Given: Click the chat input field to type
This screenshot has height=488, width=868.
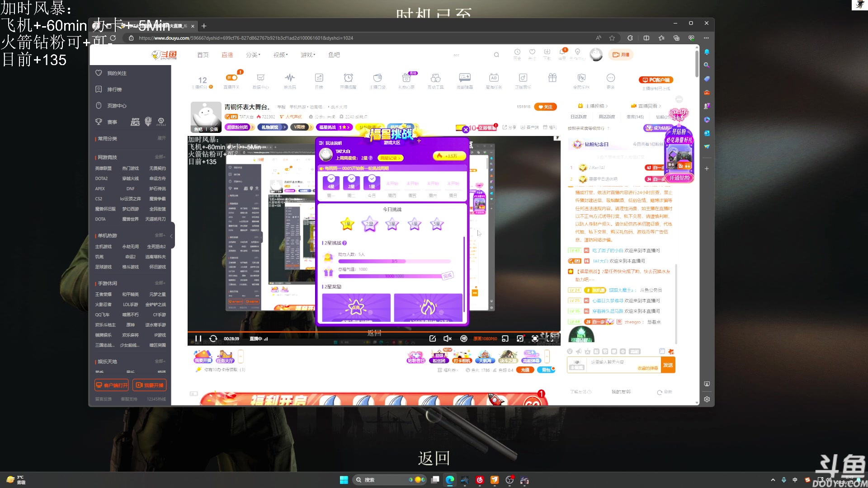Looking at the screenshot, I should (x=613, y=362).
